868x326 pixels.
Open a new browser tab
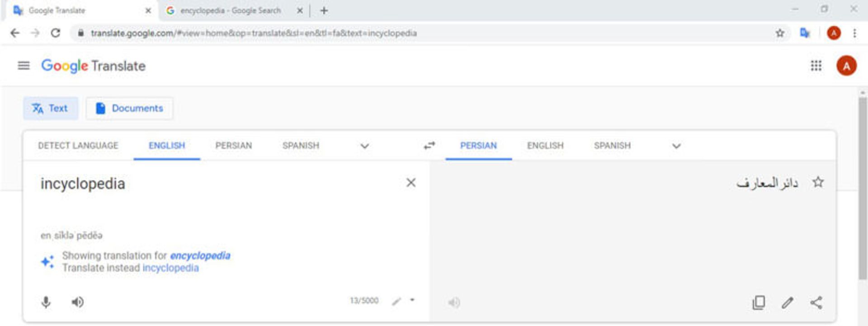324,10
